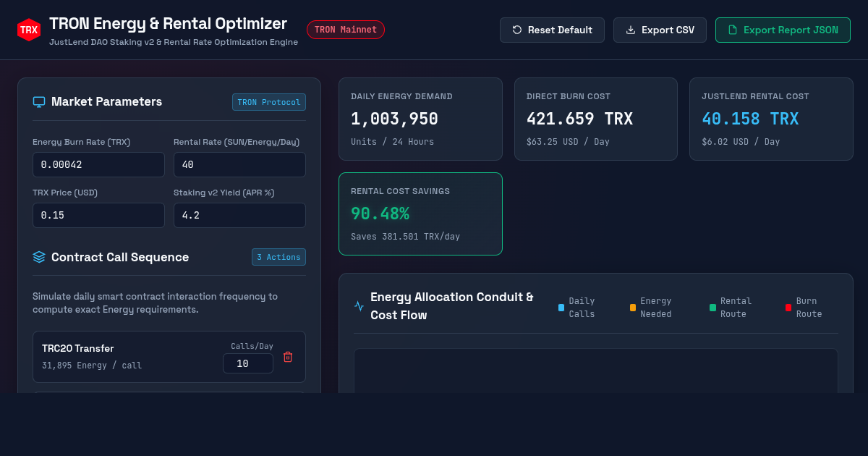Click the 90.48% rental cost savings value
868x456 pixels.
(x=380, y=214)
